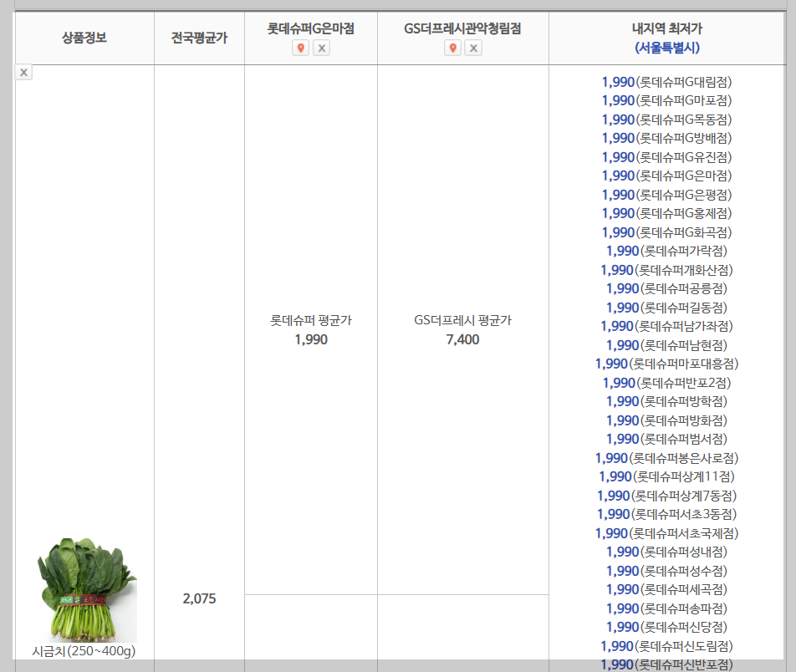Select 롯데슈퍼남가좌점 lowest price entry
The image size is (796, 672).
667,326
